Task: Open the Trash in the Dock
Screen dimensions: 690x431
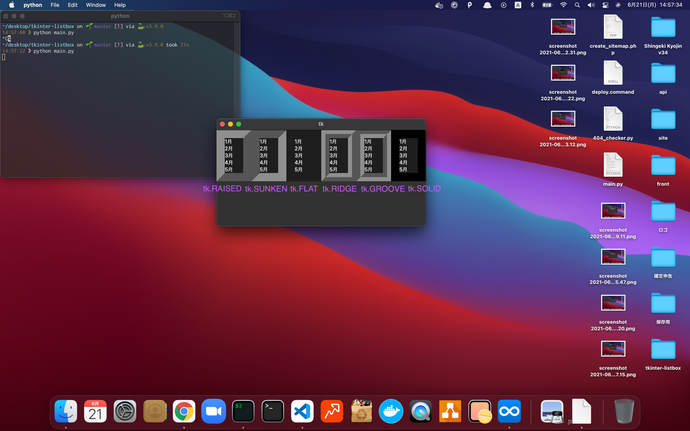Action: [x=624, y=411]
